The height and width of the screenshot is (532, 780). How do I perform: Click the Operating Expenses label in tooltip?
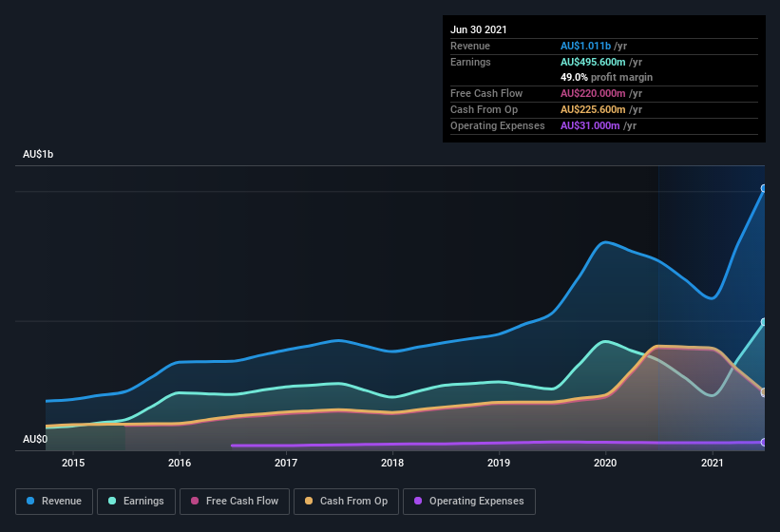[x=498, y=125]
